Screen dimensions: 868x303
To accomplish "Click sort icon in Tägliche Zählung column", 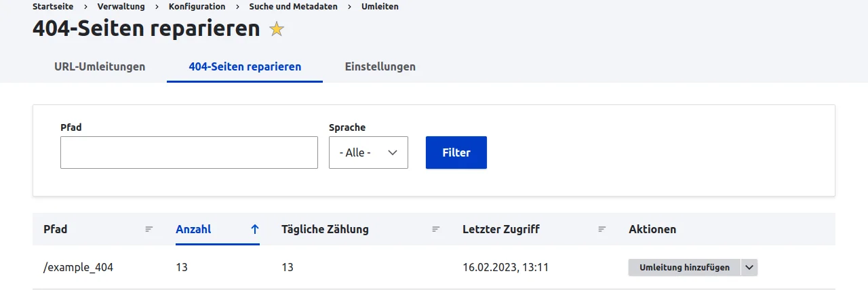I will pyautogui.click(x=436, y=229).
